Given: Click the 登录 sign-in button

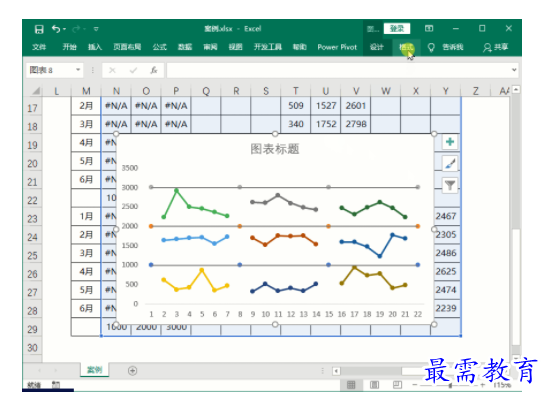Looking at the screenshot, I should point(397,29).
